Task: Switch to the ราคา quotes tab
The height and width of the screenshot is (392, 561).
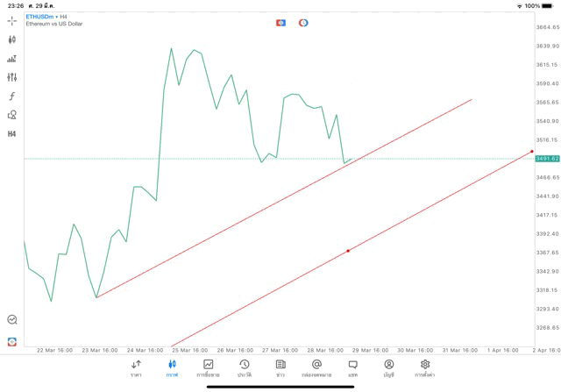Action: coord(136,368)
